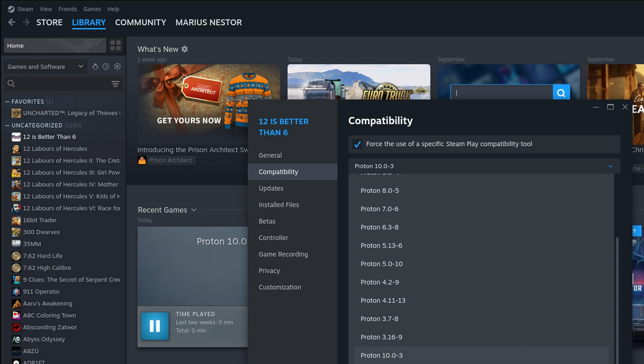The height and width of the screenshot is (364, 644).
Task: Click the What's New settings gear
Action: (185, 49)
